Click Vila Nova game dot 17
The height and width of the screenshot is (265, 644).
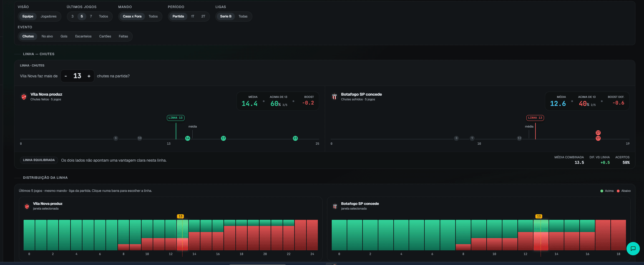point(223,138)
